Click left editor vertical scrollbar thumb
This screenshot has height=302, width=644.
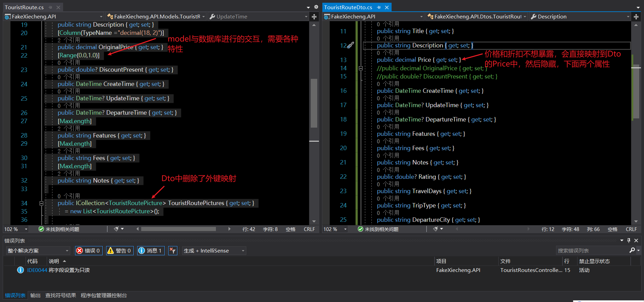tap(314, 103)
